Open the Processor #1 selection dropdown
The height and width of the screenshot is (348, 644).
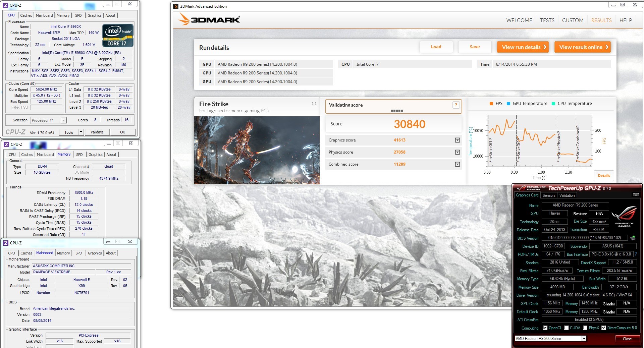click(x=64, y=120)
